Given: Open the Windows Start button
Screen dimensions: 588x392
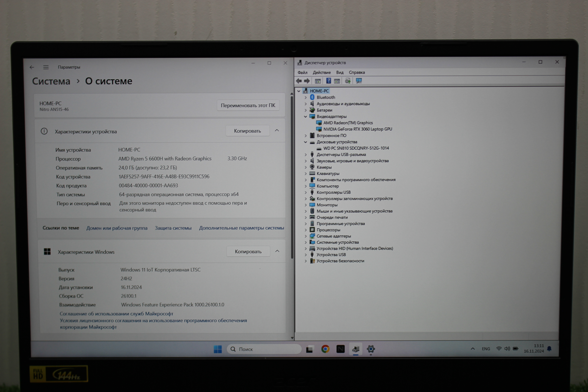Looking at the screenshot, I should point(218,349).
